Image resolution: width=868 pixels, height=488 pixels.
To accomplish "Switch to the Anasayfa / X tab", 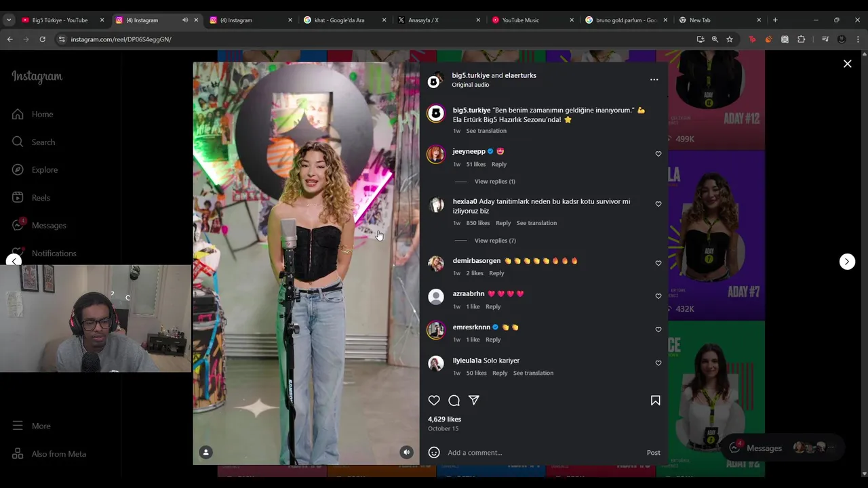I will [x=423, y=20].
